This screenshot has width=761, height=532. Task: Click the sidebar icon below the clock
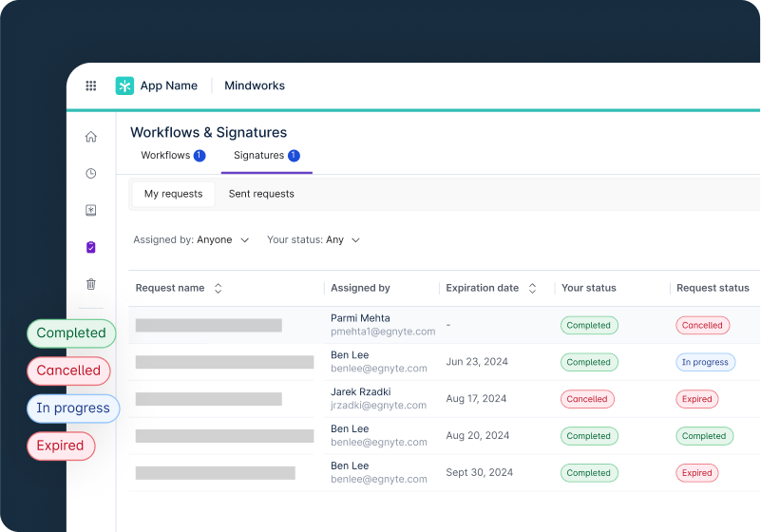coord(91,211)
